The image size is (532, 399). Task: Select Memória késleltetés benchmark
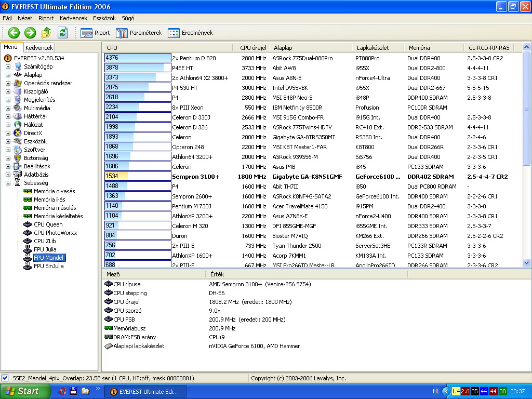[58, 216]
